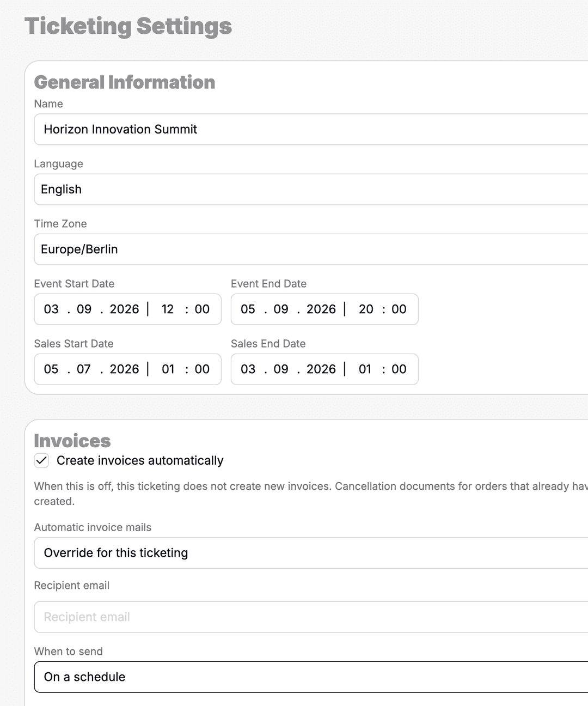This screenshot has height=706, width=588.
Task: Select day 05 in Event End Date
Action: (248, 309)
